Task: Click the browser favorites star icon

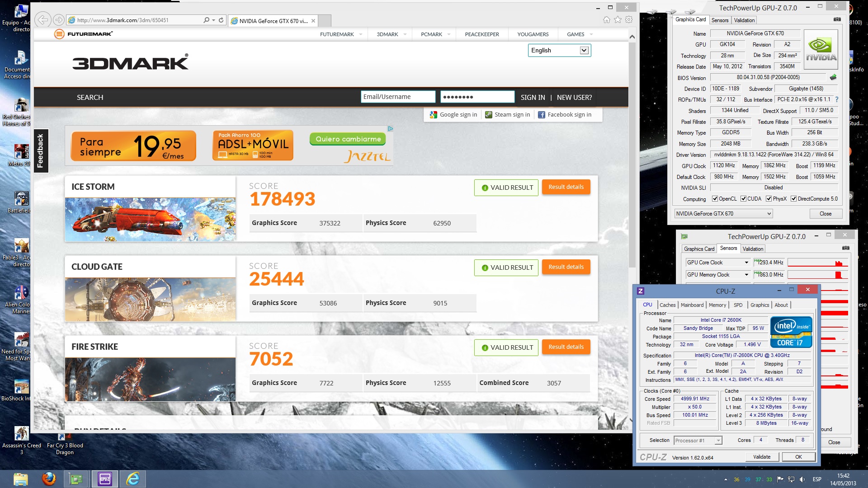Action: pyautogui.click(x=618, y=19)
